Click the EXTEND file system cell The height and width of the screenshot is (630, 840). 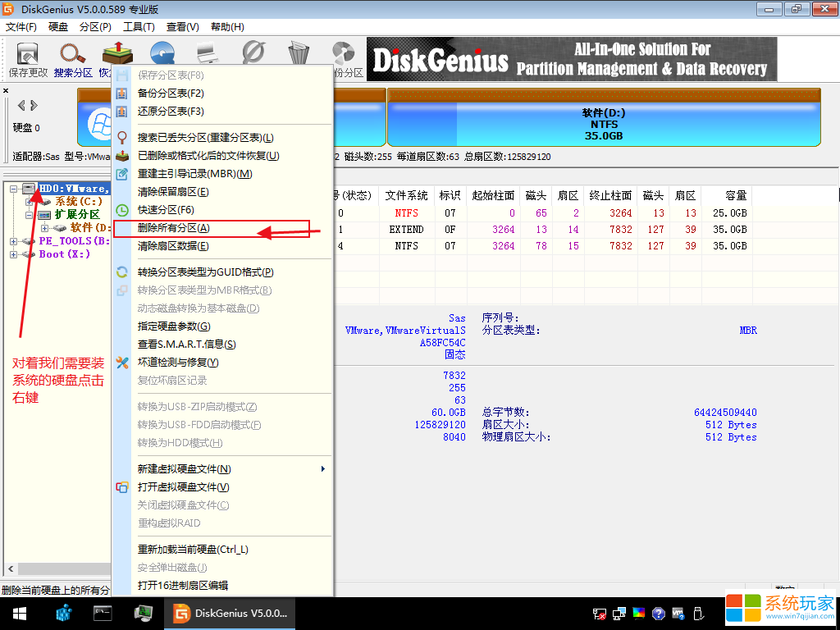click(407, 230)
